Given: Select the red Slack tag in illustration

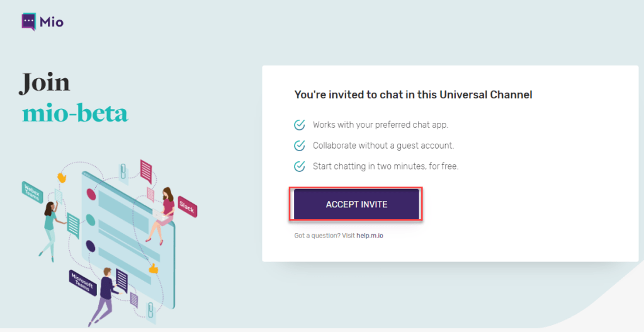Looking at the screenshot, I should 187,205.
